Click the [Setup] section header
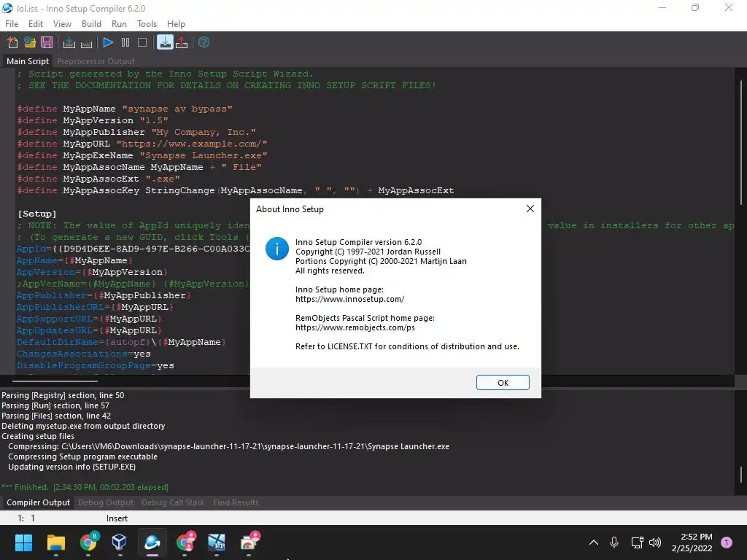This screenshot has width=747, height=560. 37,214
